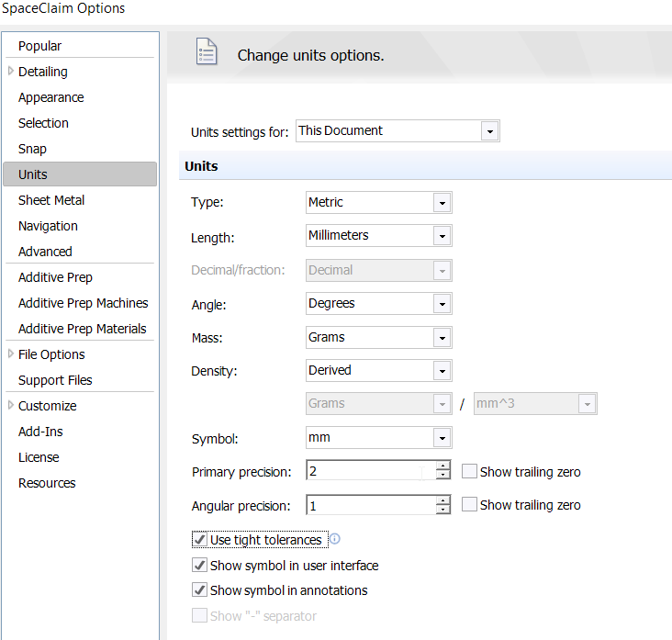Expand the Customize section arrow
Viewport: 672px width, 640px height.
(x=11, y=406)
